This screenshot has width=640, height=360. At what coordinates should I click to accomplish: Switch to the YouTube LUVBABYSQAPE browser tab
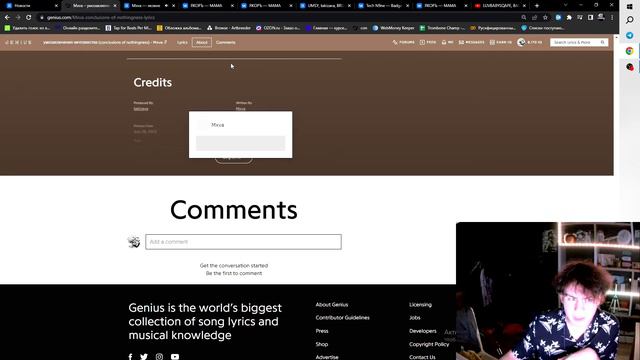pyautogui.click(x=500, y=6)
